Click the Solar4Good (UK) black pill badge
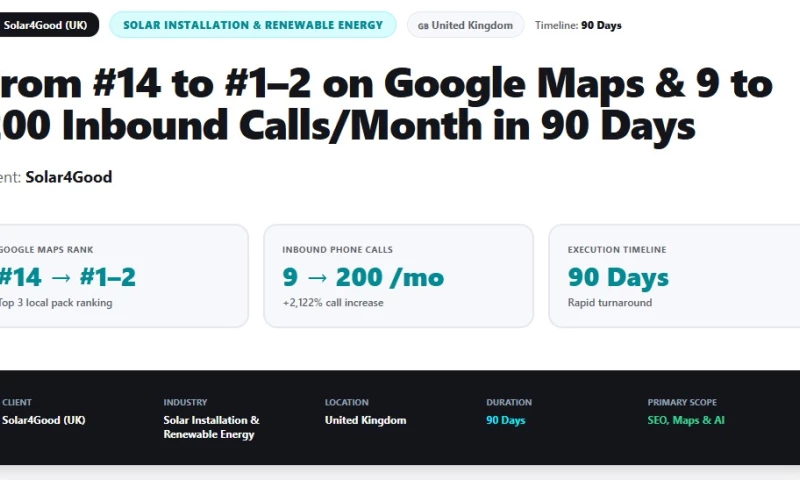 (47, 25)
